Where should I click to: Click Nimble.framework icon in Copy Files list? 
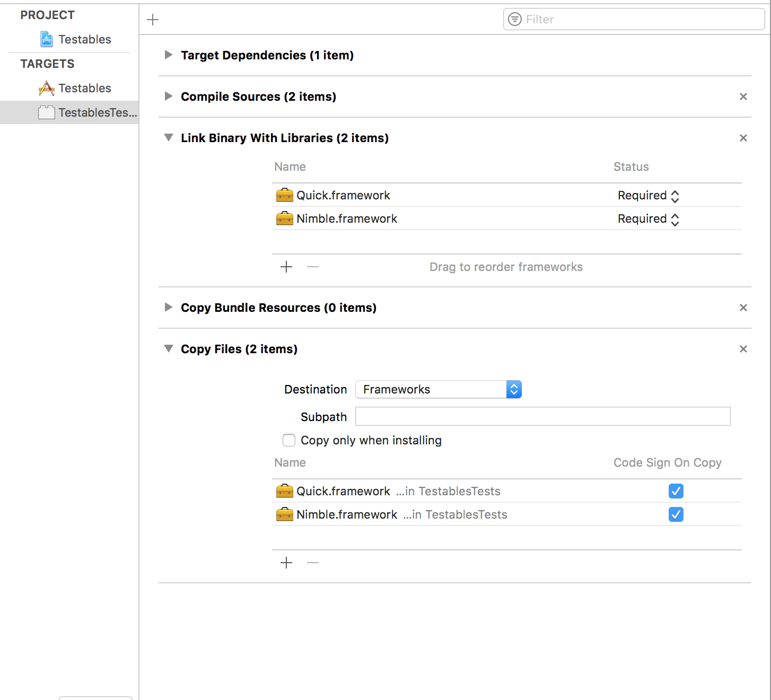(x=285, y=514)
